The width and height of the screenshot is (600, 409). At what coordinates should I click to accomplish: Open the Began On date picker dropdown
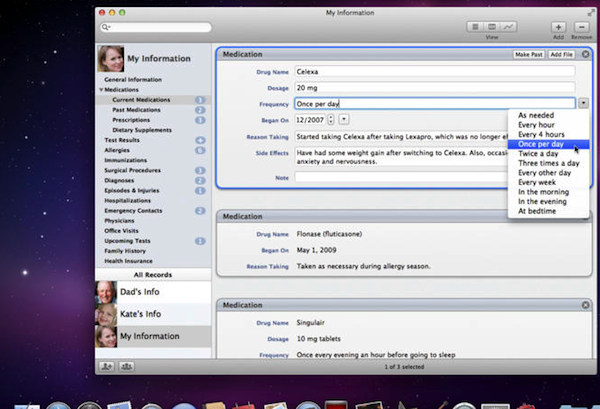344,119
